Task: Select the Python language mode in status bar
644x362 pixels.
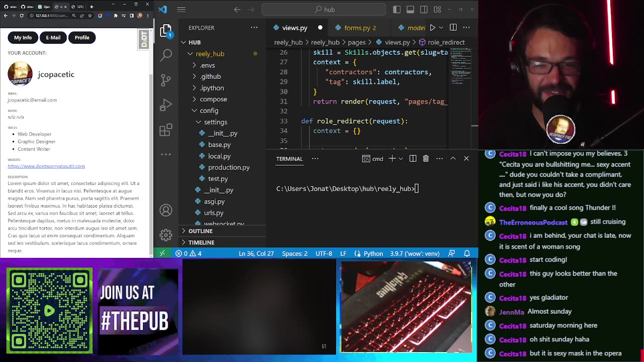Action: point(373,253)
